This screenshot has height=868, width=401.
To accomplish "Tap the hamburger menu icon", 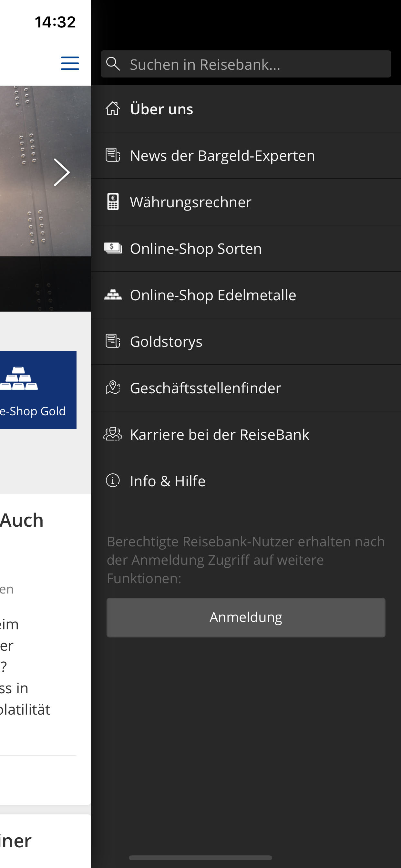I will point(70,63).
